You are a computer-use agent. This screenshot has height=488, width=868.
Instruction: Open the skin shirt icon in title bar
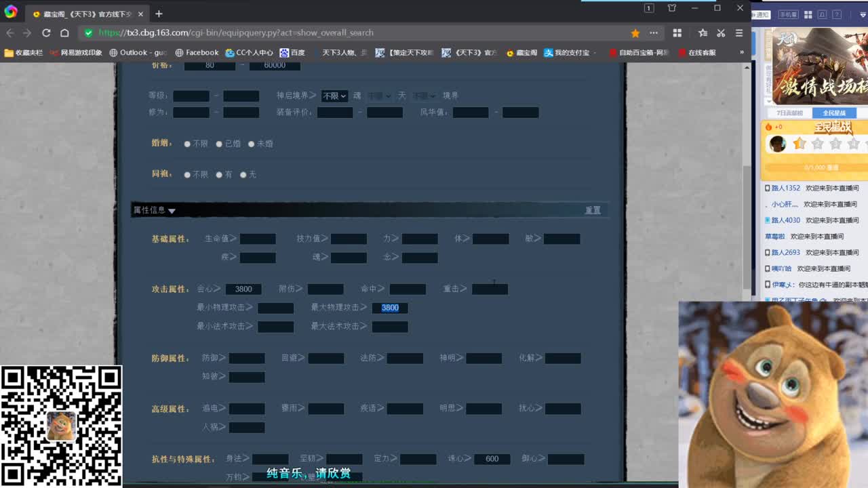pos(672,8)
